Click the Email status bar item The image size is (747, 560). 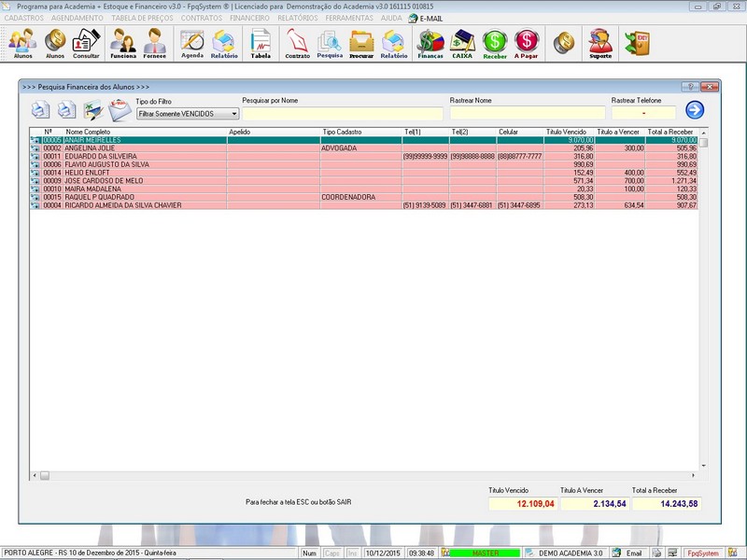(x=628, y=553)
